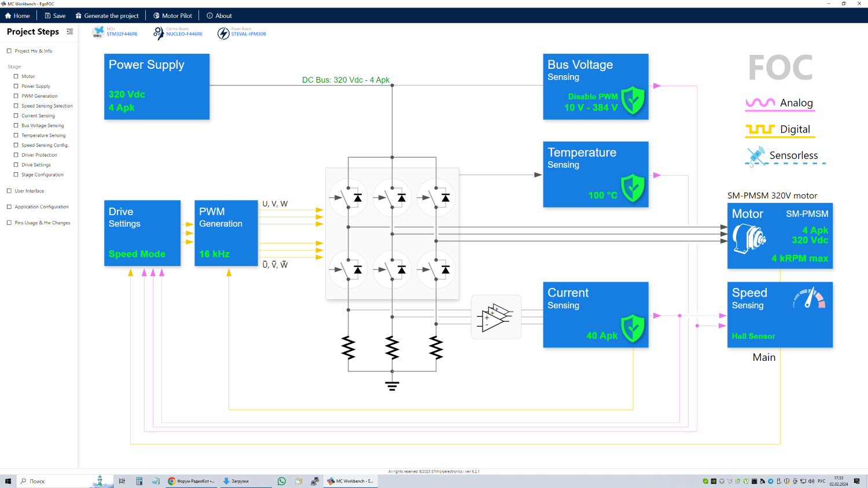Check the Driver Protection step
Screen dimensions: 868x488
click(16, 155)
